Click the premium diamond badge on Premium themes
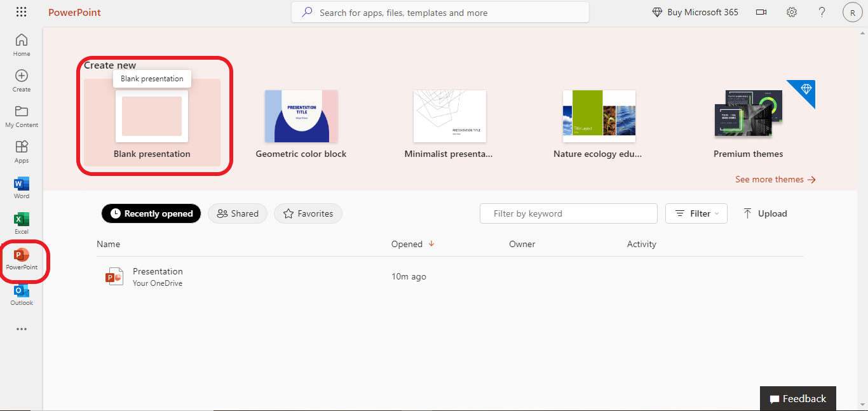The height and width of the screenshot is (411, 868). (x=806, y=90)
